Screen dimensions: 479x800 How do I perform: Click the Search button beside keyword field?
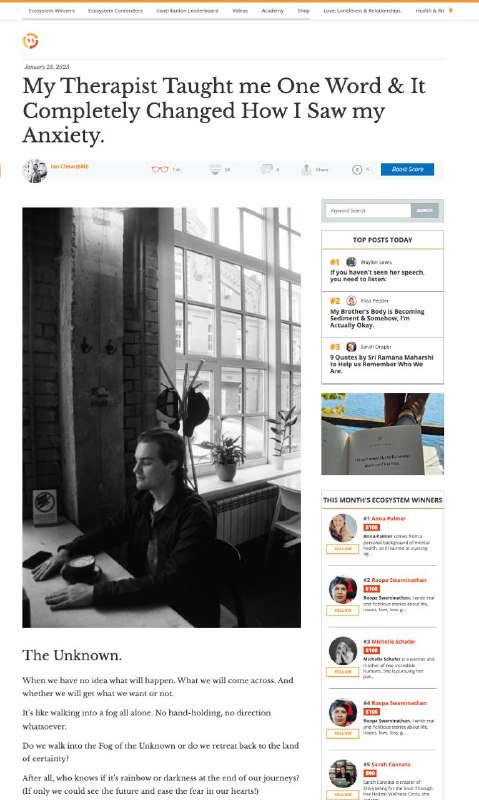(424, 210)
